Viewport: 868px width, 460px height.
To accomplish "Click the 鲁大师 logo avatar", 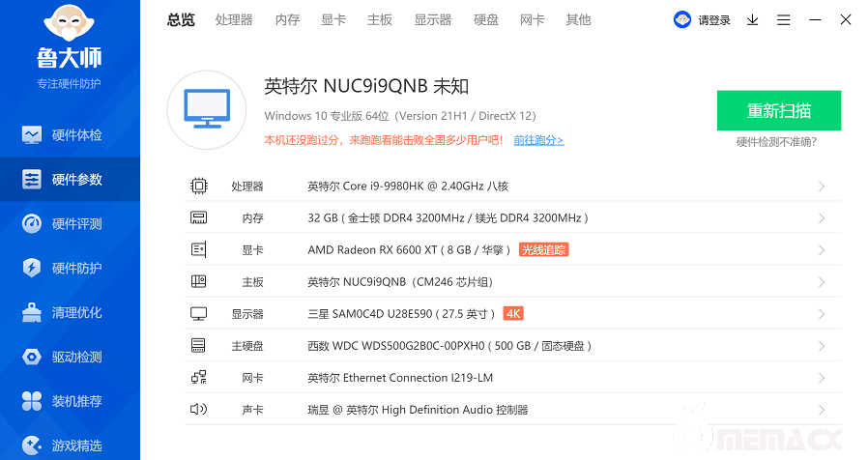I will 70,22.
